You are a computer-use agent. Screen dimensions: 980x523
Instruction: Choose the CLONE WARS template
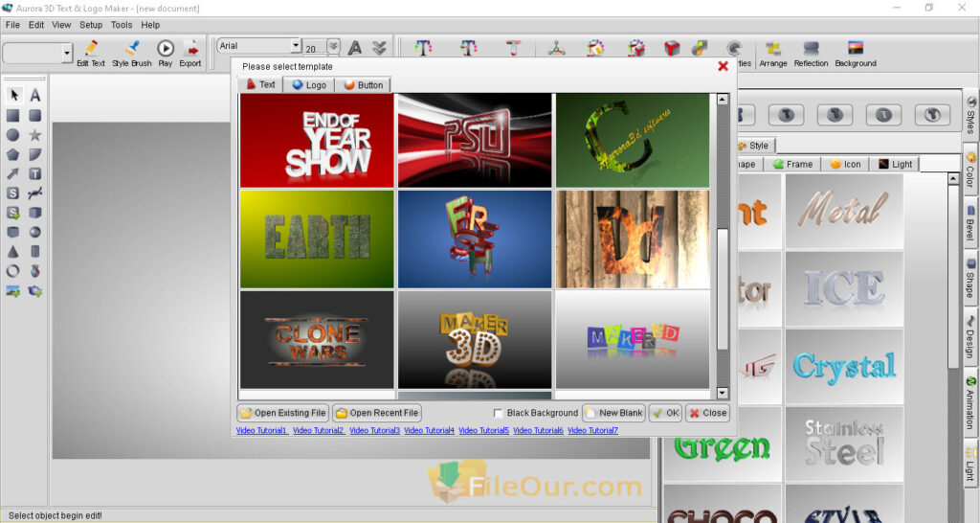click(317, 340)
